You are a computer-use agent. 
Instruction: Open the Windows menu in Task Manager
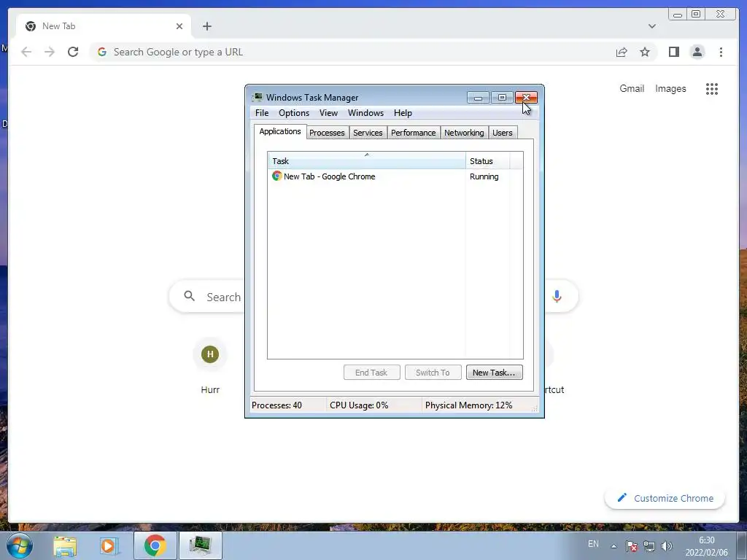[366, 113]
